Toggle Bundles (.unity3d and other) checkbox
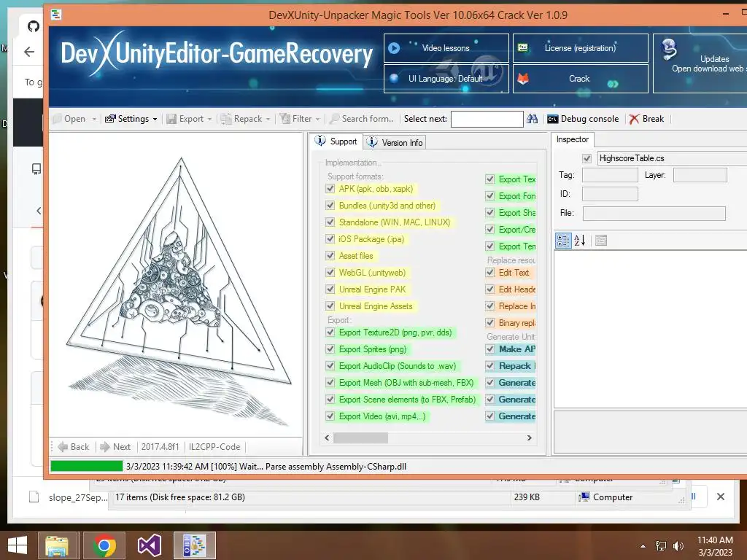Image resolution: width=747 pixels, height=560 pixels. pyautogui.click(x=330, y=205)
